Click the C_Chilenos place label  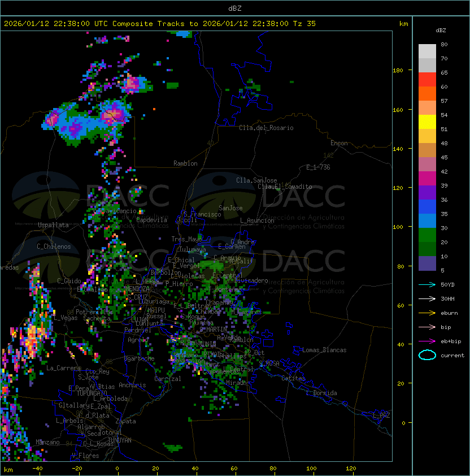coord(54,246)
